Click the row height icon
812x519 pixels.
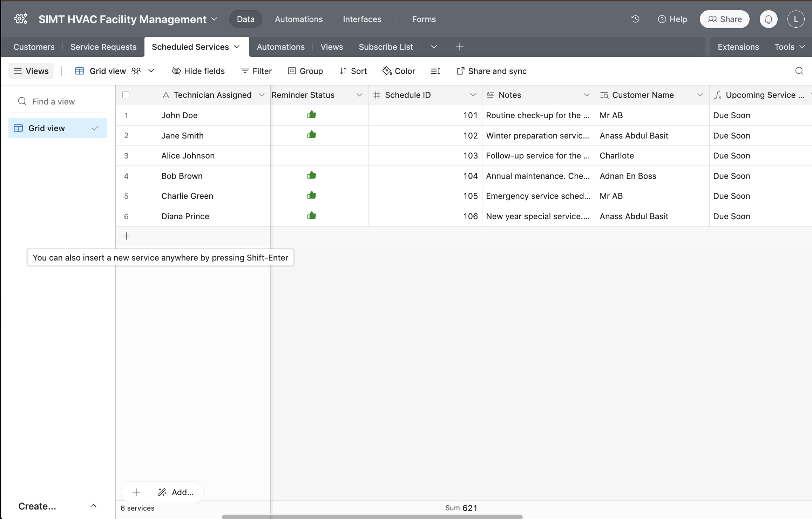[435, 71]
